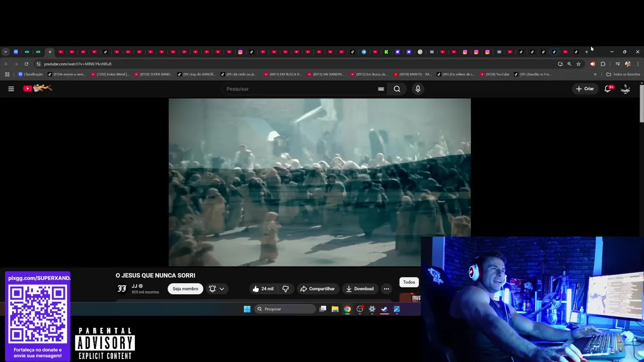
Task: Open a new Chrome tab
Action: click(586, 52)
